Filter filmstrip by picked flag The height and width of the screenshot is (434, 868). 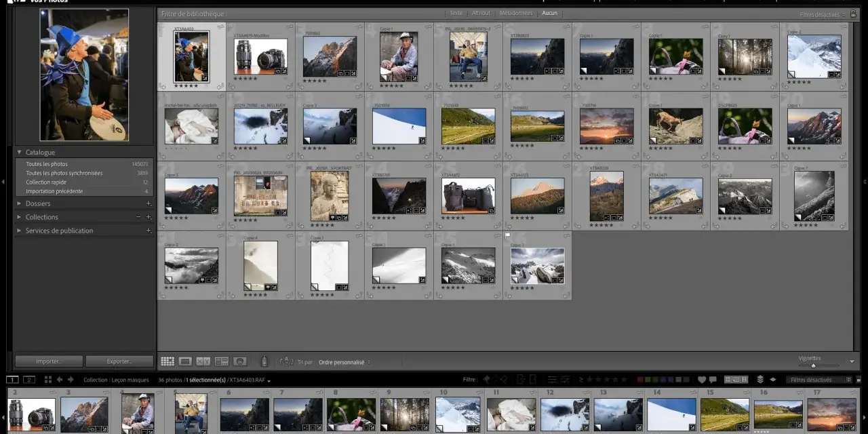tap(487, 380)
